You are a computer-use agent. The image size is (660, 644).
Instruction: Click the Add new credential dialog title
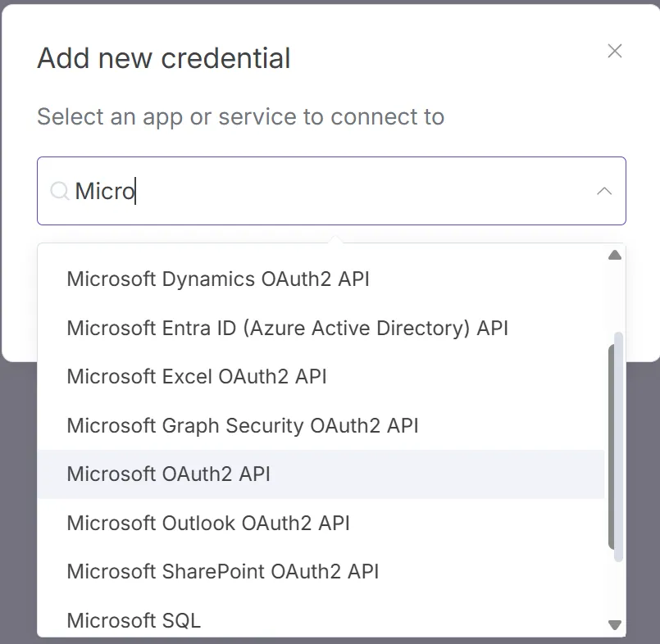point(162,57)
